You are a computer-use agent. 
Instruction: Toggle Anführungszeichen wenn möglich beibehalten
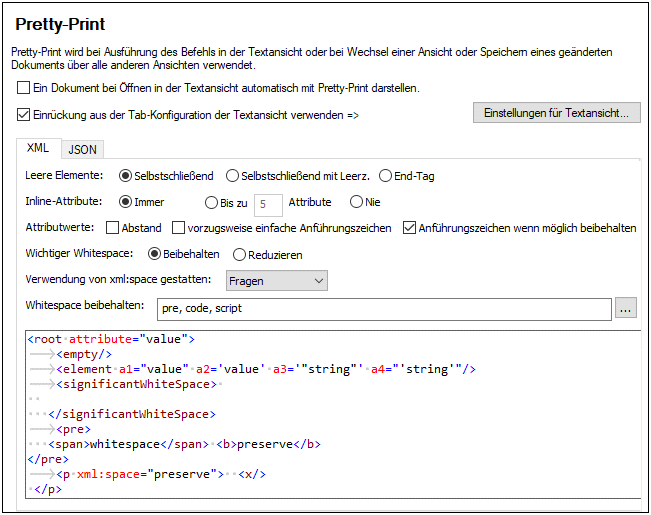pyautogui.click(x=409, y=228)
